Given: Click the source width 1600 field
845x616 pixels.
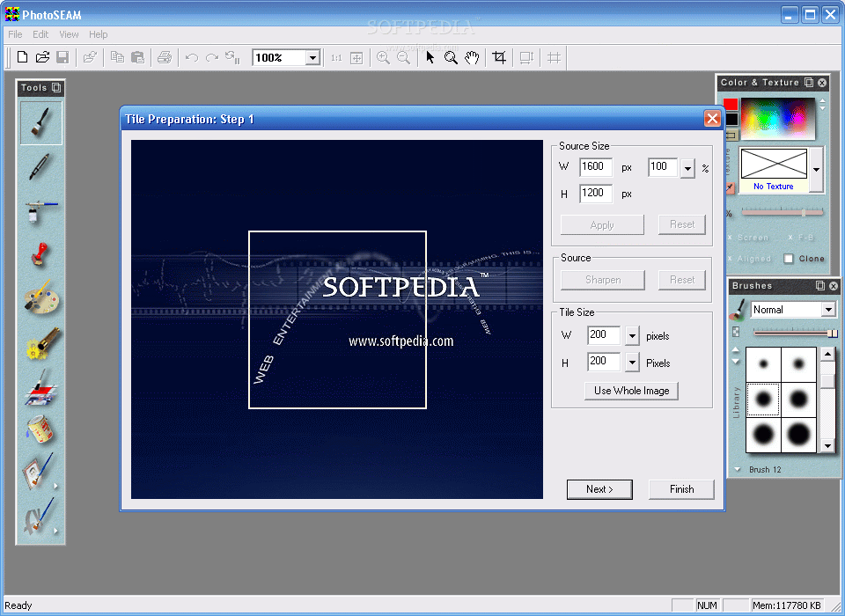Looking at the screenshot, I should point(596,167).
